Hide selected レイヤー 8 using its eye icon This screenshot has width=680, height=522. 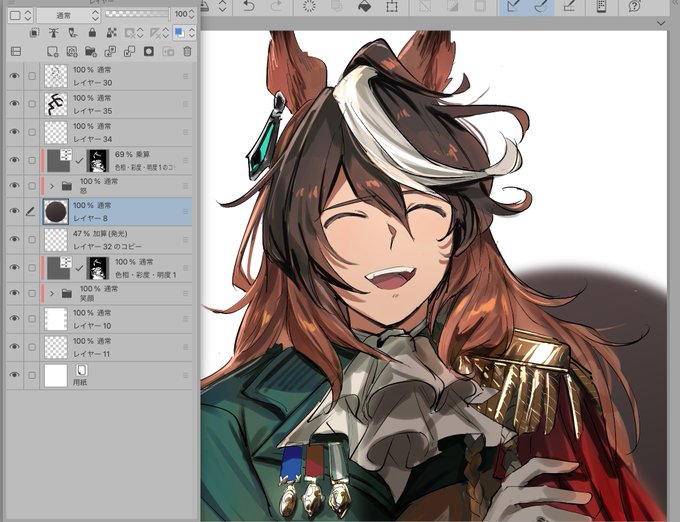coord(14,211)
